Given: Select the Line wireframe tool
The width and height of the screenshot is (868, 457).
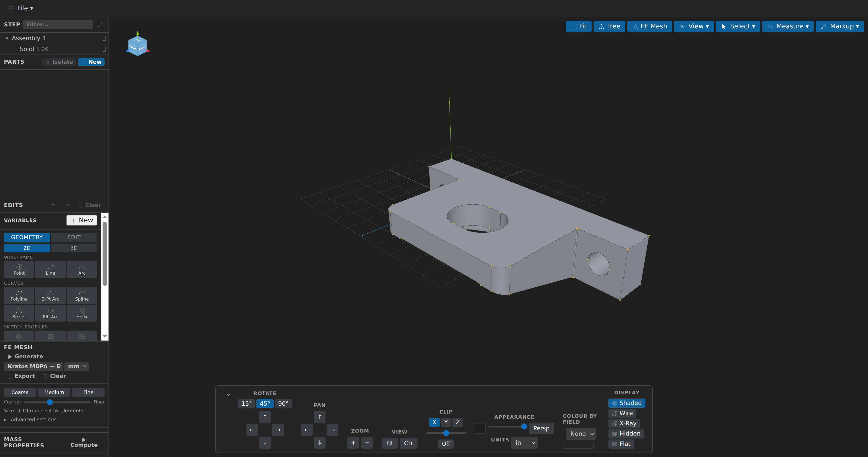Looking at the screenshot, I should [51, 269].
